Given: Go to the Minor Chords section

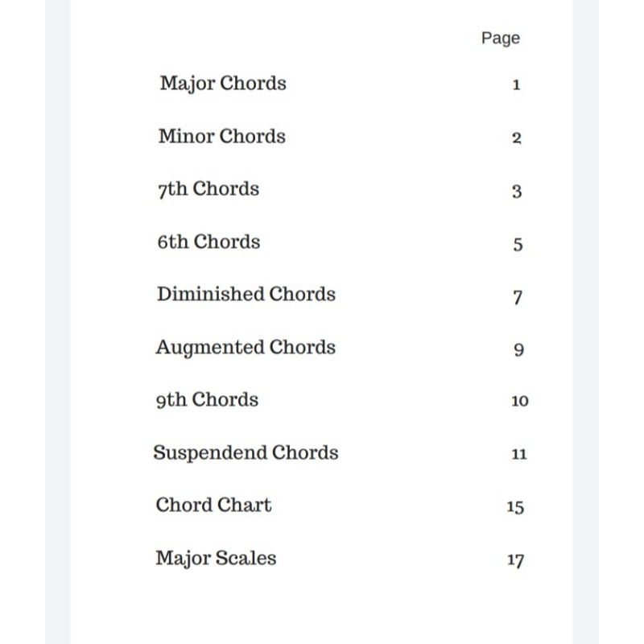Looking at the screenshot, I should [x=221, y=137].
